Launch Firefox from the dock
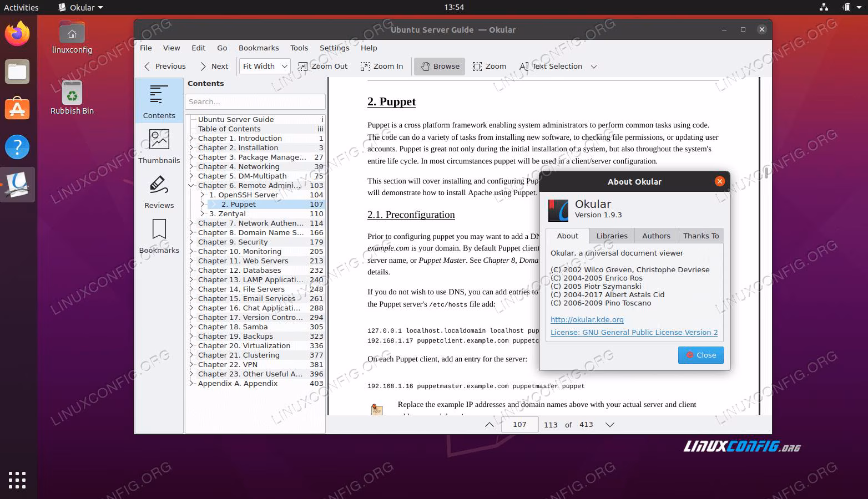Screen dimensions: 868x499 pyautogui.click(x=17, y=34)
